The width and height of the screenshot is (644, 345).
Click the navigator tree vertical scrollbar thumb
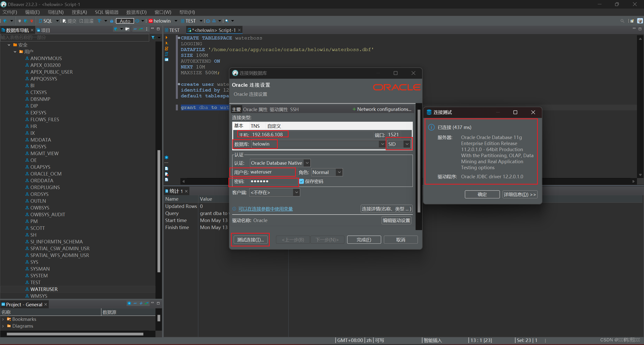coord(159,211)
